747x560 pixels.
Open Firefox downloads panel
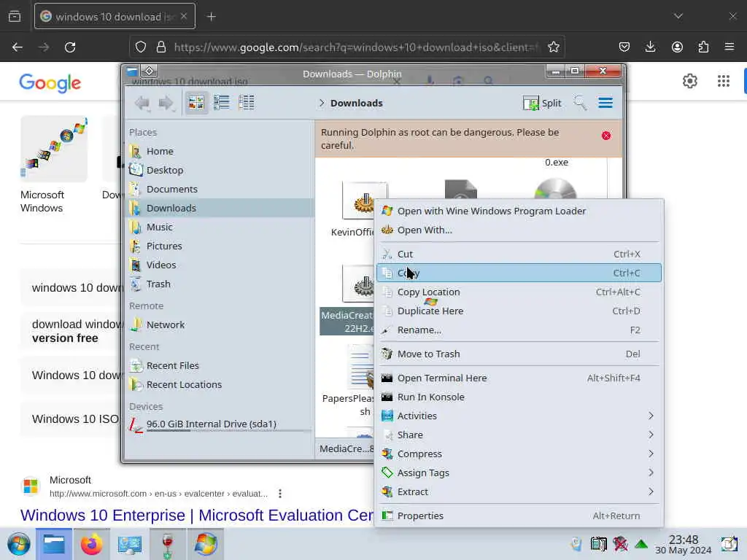tap(650, 47)
